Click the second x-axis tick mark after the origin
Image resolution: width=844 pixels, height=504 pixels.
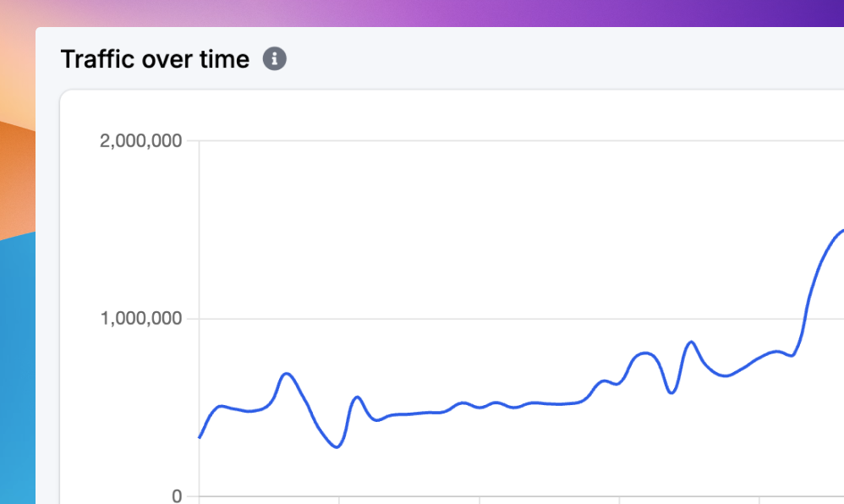[480, 500]
